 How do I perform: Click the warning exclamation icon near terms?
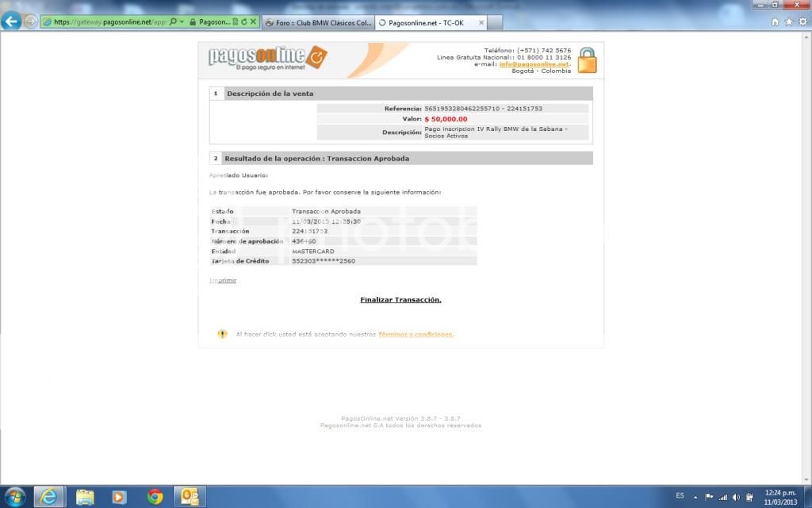(222, 334)
